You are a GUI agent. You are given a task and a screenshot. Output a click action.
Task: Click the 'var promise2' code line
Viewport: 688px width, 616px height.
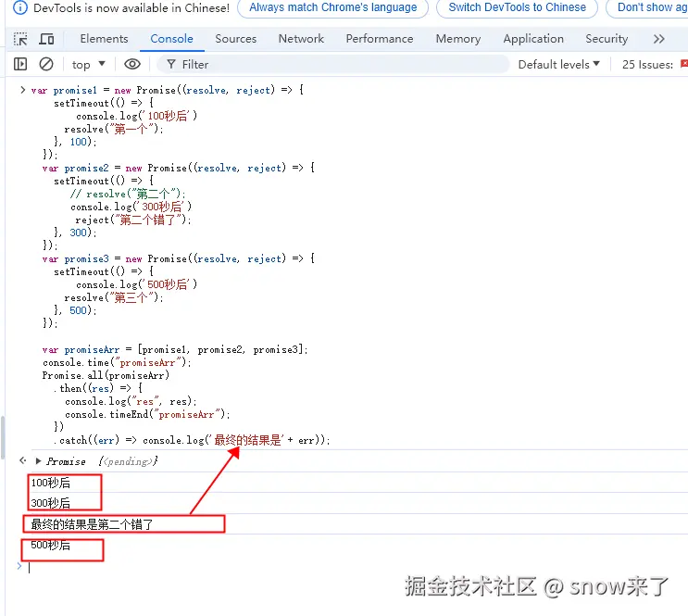pyautogui.click(x=178, y=168)
